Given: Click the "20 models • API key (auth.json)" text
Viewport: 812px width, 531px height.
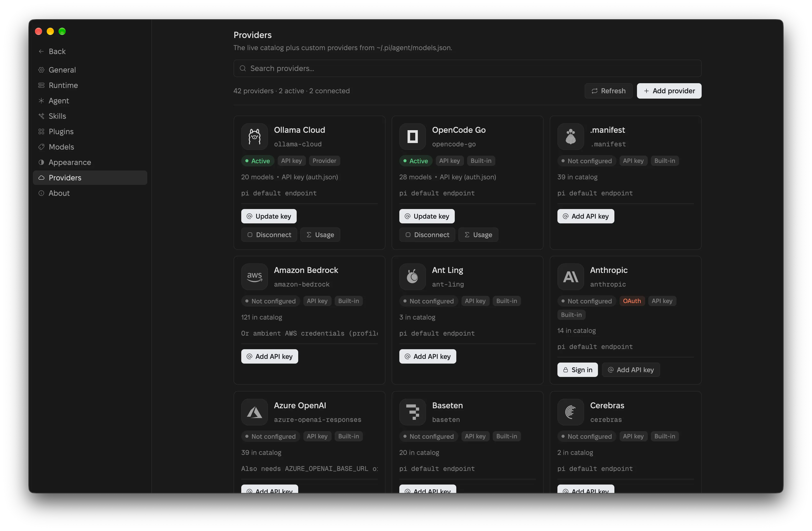Looking at the screenshot, I should pos(289,177).
